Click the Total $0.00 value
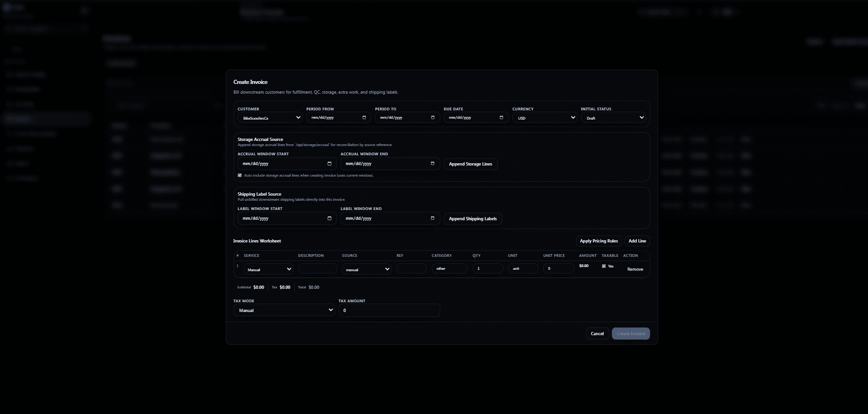This screenshot has width=868, height=414. (x=314, y=287)
